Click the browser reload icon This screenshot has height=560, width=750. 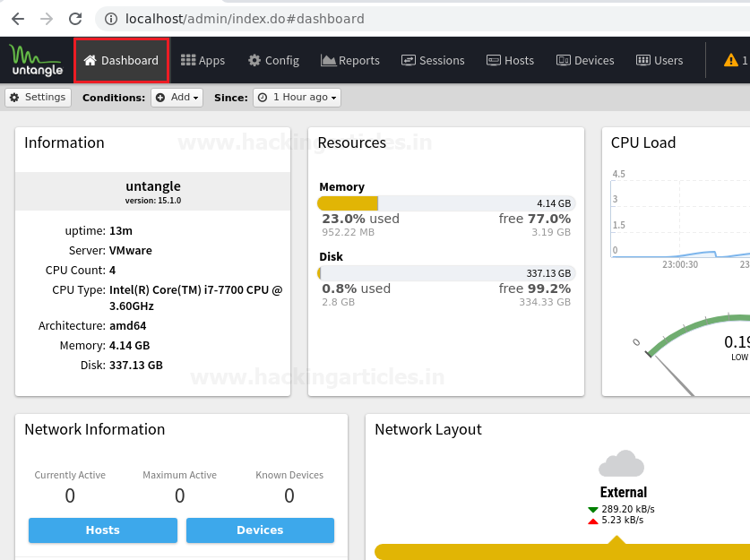click(75, 19)
